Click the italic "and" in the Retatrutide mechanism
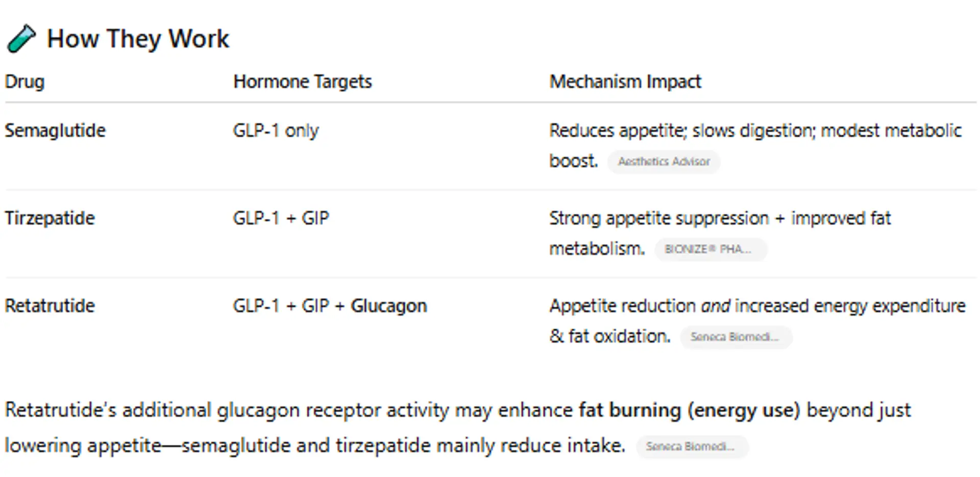 point(715,306)
